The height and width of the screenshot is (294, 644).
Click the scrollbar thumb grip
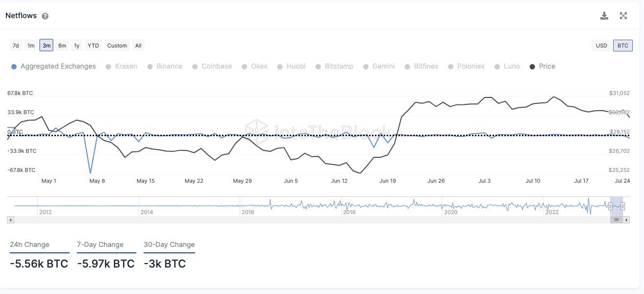(x=617, y=220)
